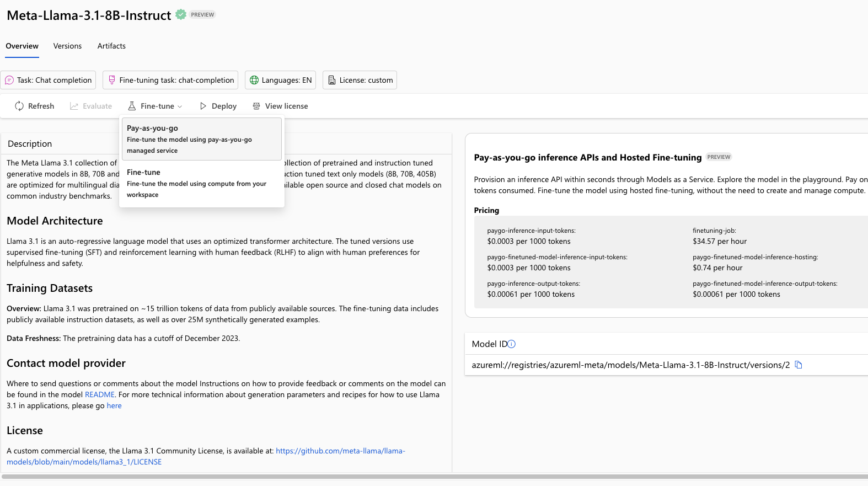Image resolution: width=868 pixels, height=486 pixels.
Task: Click the 'Description' section header
Action: 30,143
